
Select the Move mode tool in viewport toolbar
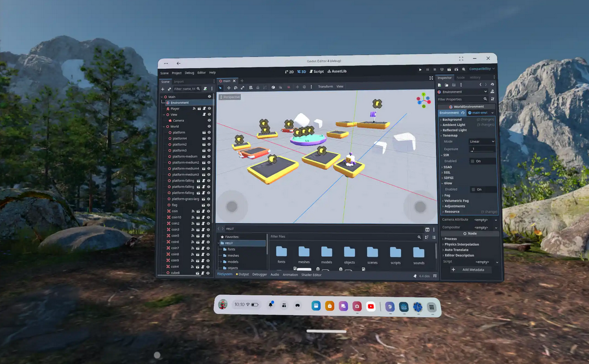coord(229,87)
